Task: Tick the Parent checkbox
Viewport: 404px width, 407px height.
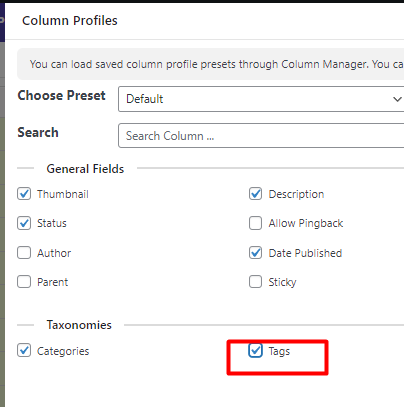Action: click(x=24, y=282)
